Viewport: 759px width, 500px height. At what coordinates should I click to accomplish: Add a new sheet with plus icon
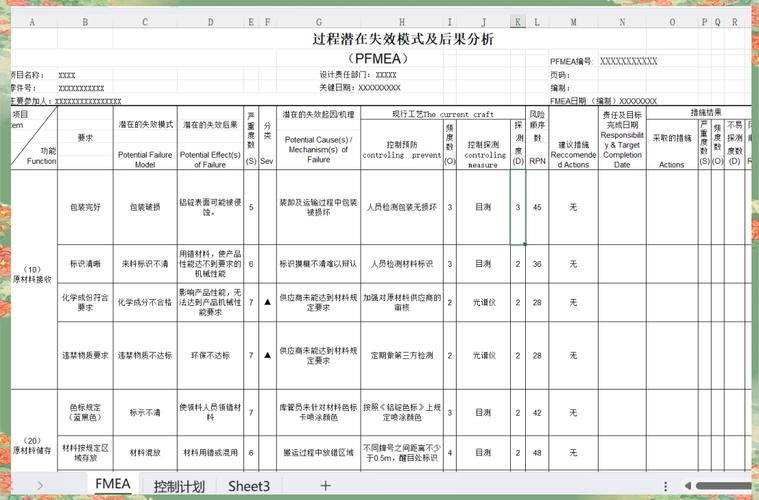(325, 485)
